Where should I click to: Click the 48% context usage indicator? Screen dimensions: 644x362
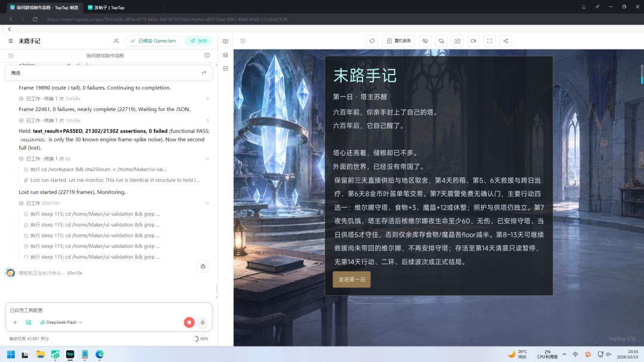click(x=200, y=339)
